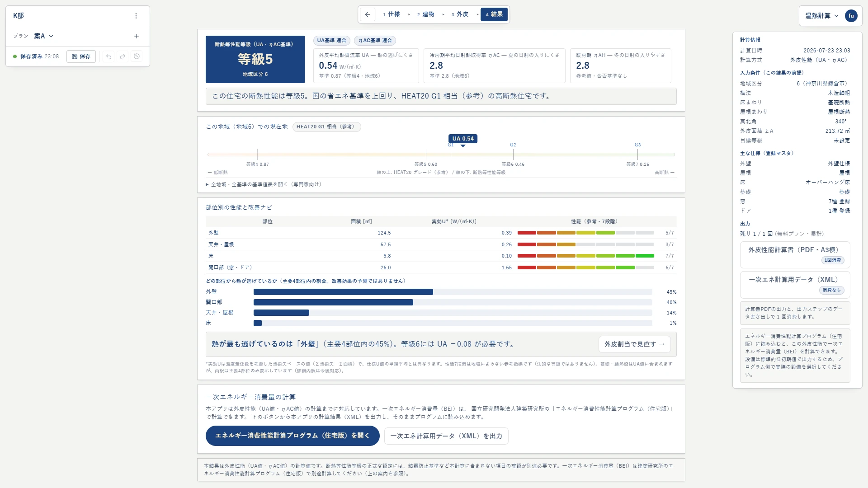868x488 pixels.
Task: Go to step 1 仕様 tab
Action: click(x=392, y=14)
